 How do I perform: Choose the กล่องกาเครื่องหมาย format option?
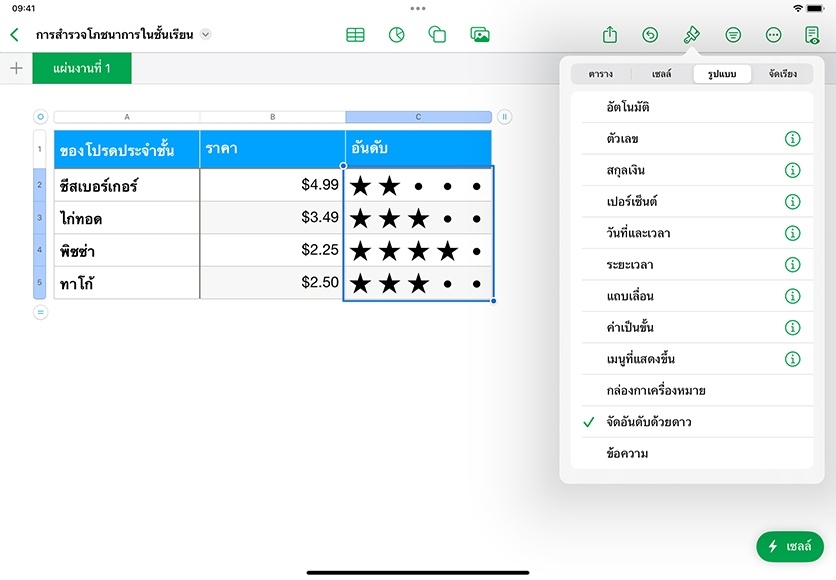[655, 390]
